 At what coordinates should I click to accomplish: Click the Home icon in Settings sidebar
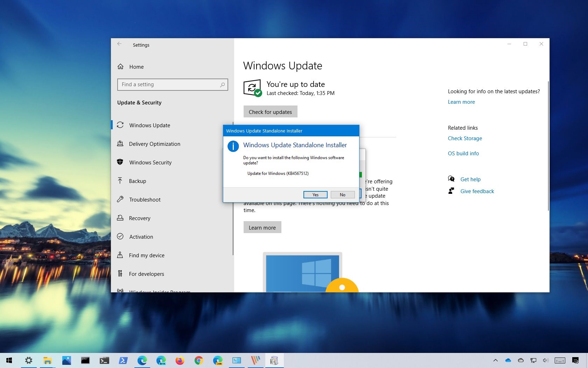[x=120, y=67]
